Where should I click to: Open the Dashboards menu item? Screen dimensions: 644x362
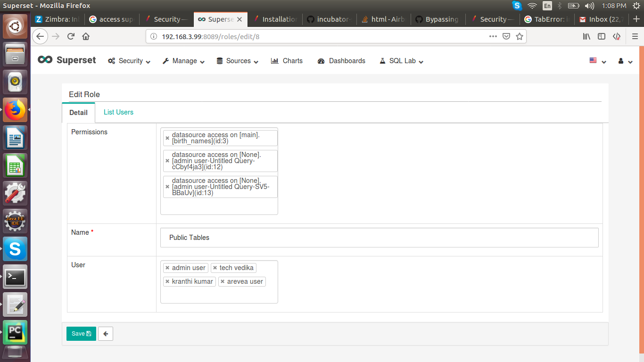tap(341, 61)
